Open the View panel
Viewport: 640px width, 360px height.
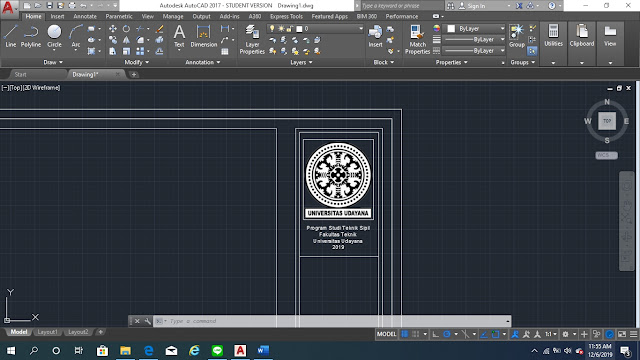pyautogui.click(x=610, y=36)
